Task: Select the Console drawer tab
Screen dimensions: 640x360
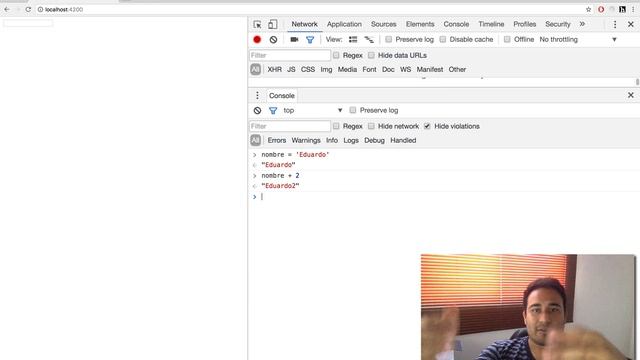Action: tap(282, 96)
